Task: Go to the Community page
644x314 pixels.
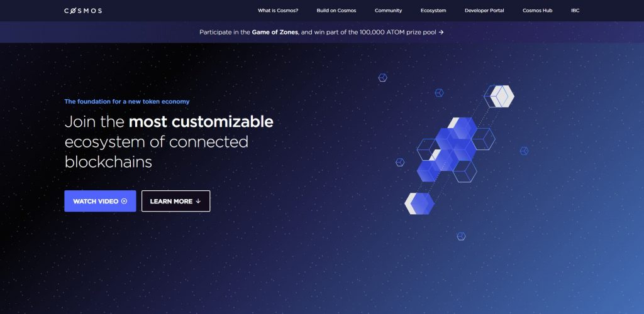Action: pos(389,11)
